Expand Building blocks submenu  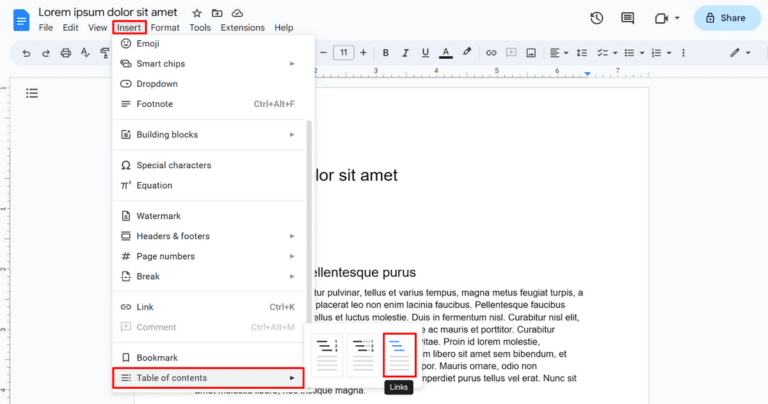coord(209,134)
